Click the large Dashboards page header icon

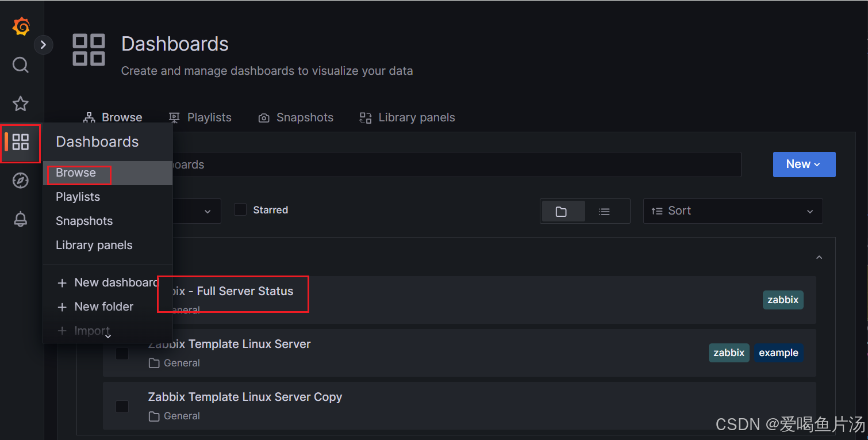89,49
